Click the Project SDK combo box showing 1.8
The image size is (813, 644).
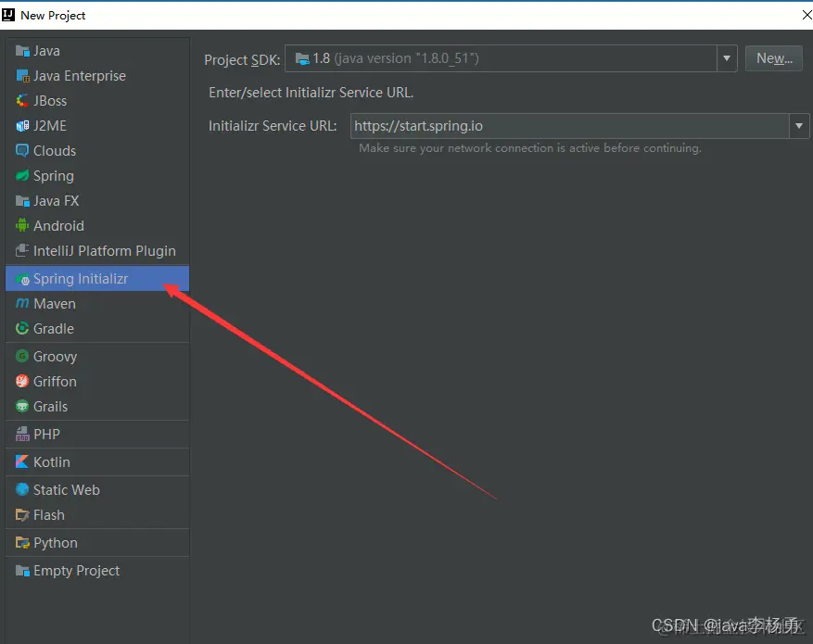point(511,58)
